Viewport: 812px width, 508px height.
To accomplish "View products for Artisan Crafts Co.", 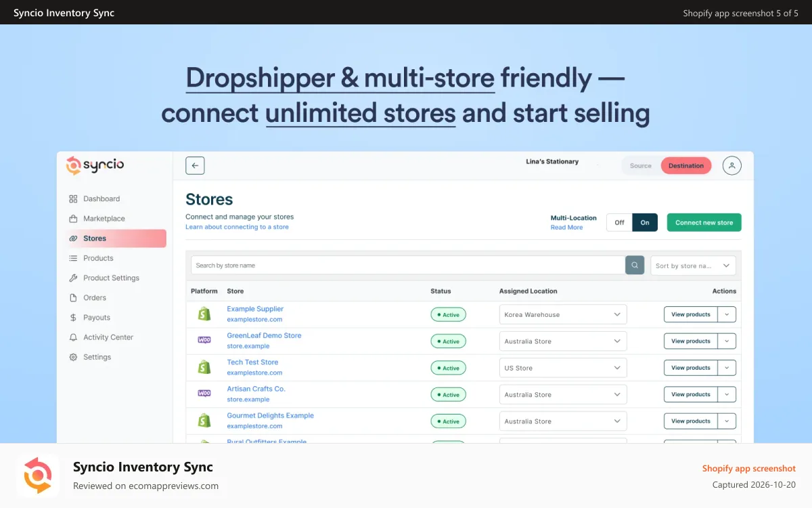I will tap(691, 394).
